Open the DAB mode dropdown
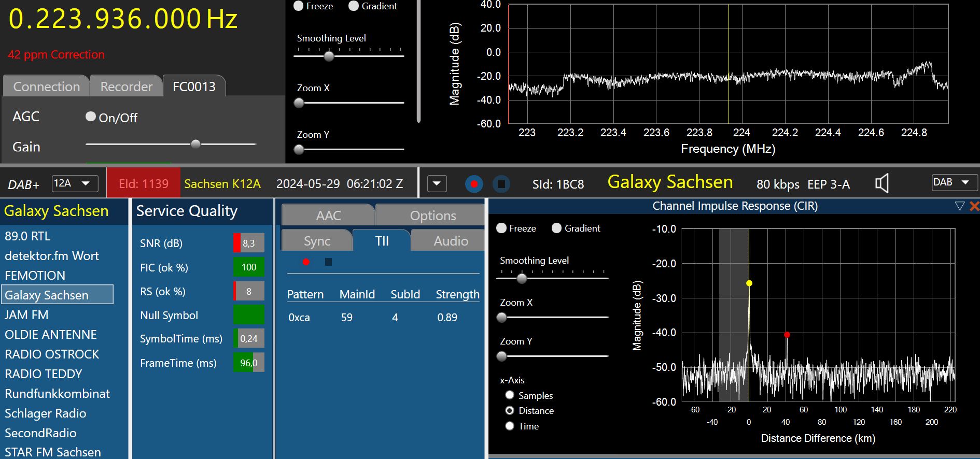980x459 pixels. (x=954, y=182)
